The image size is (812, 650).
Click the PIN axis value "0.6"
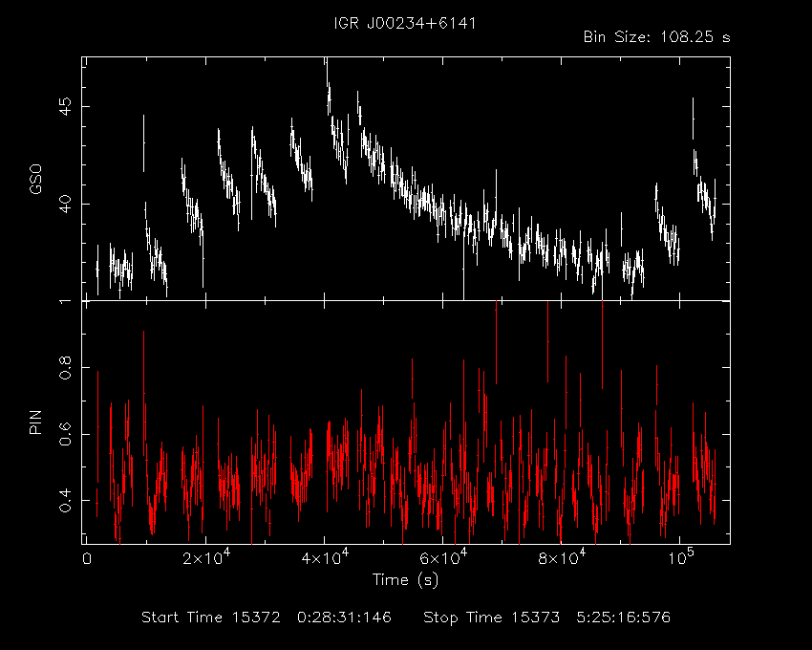coord(65,434)
